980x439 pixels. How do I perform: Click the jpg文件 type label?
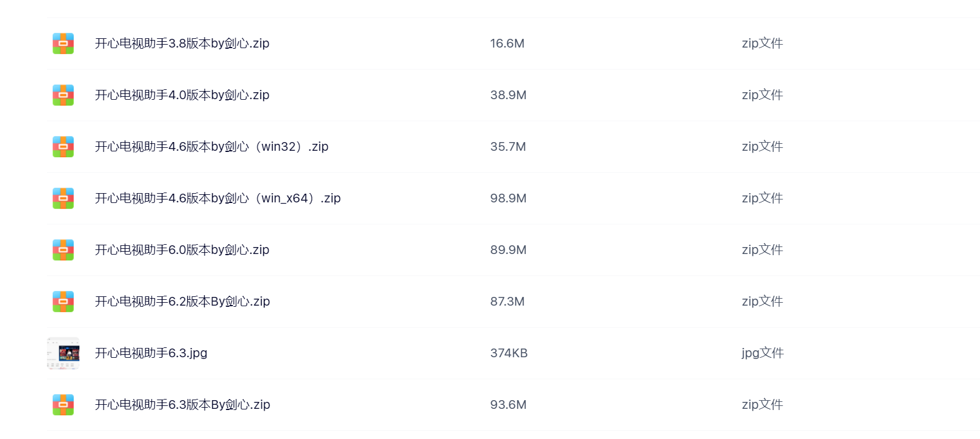[x=763, y=353]
